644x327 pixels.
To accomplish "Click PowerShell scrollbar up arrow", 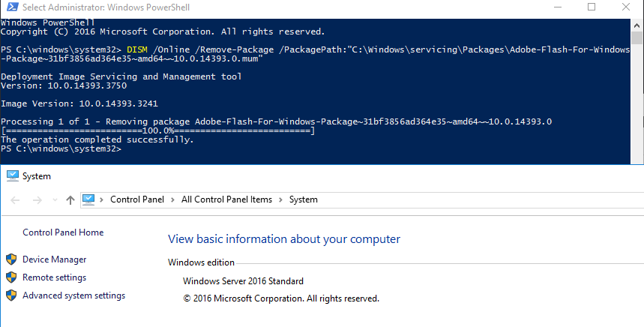I will point(637,25).
